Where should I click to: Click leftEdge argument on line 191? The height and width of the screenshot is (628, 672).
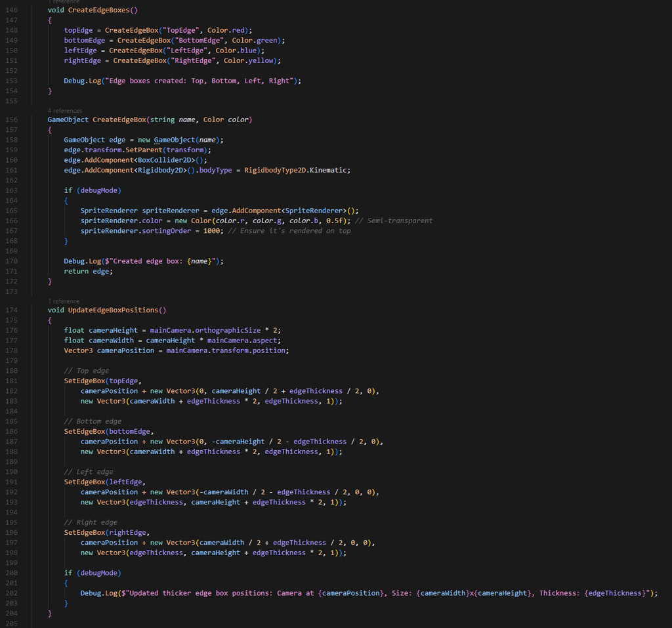pos(125,482)
